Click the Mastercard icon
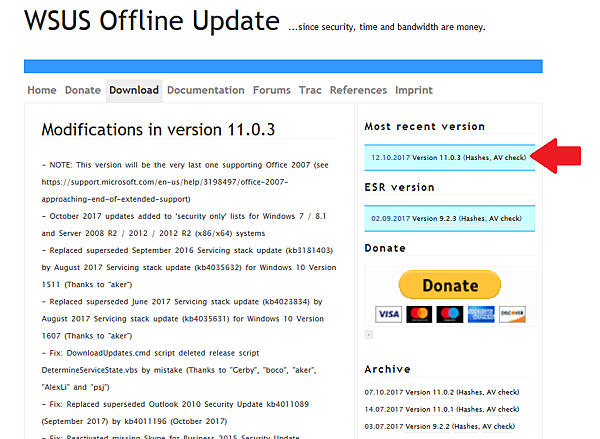 pos(419,315)
